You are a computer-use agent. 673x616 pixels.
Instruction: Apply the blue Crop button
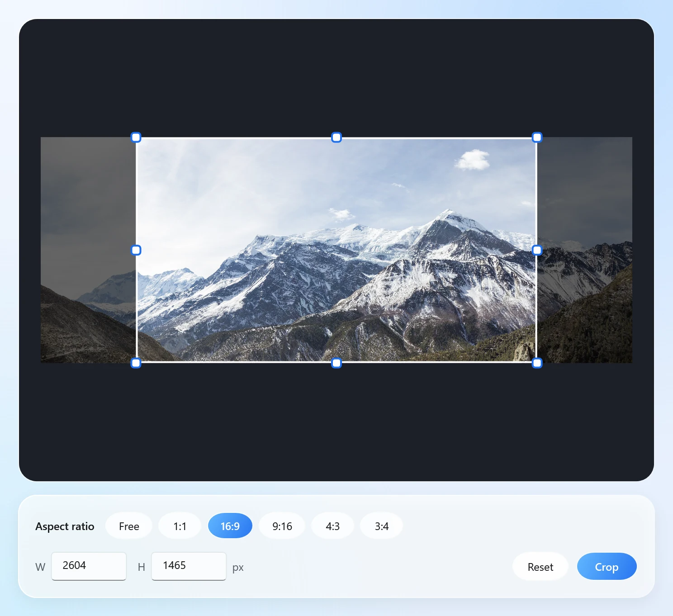click(607, 567)
